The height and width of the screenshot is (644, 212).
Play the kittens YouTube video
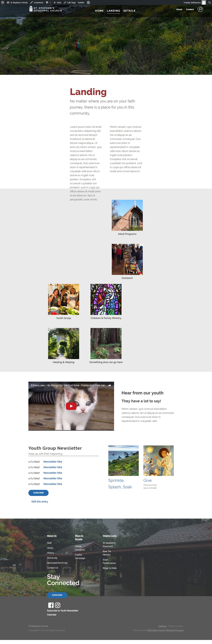[71, 406]
